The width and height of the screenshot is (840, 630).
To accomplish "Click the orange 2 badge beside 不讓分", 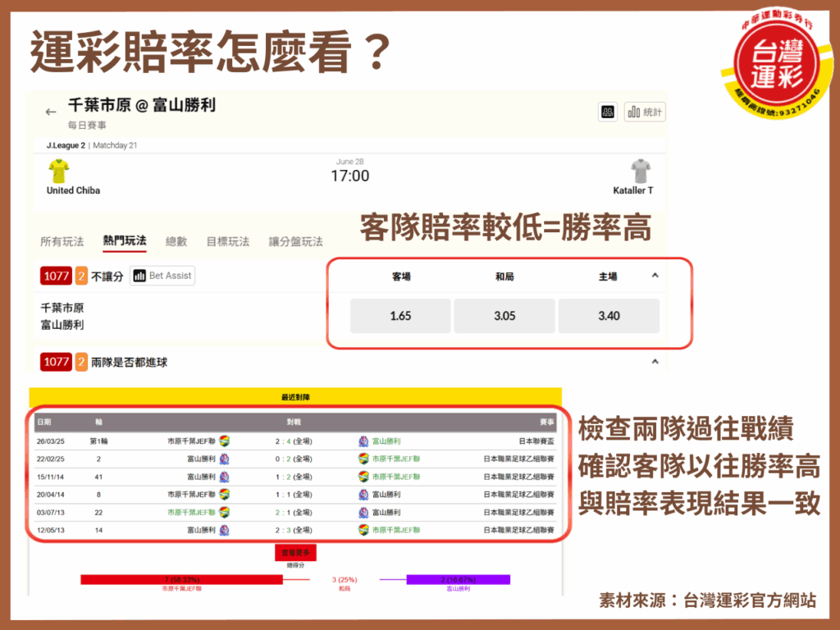I will pyautogui.click(x=81, y=276).
